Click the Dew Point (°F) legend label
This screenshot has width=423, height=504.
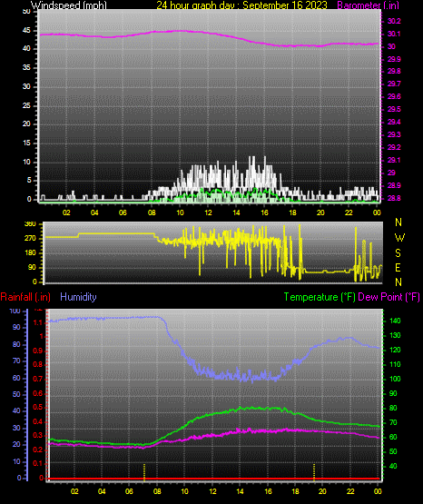click(x=389, y=297)
